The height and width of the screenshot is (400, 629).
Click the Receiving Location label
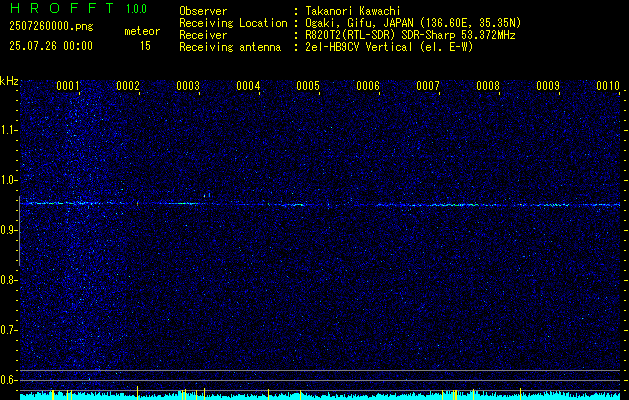point(233,23)
